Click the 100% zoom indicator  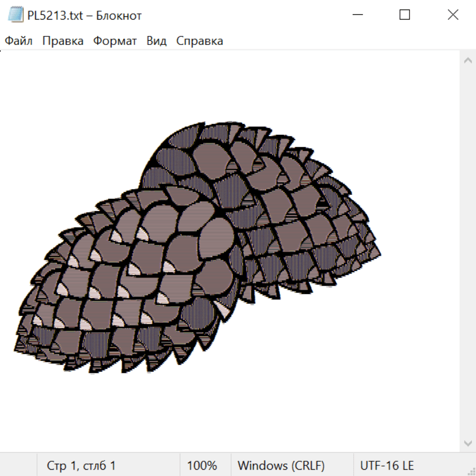click(202, 466)
